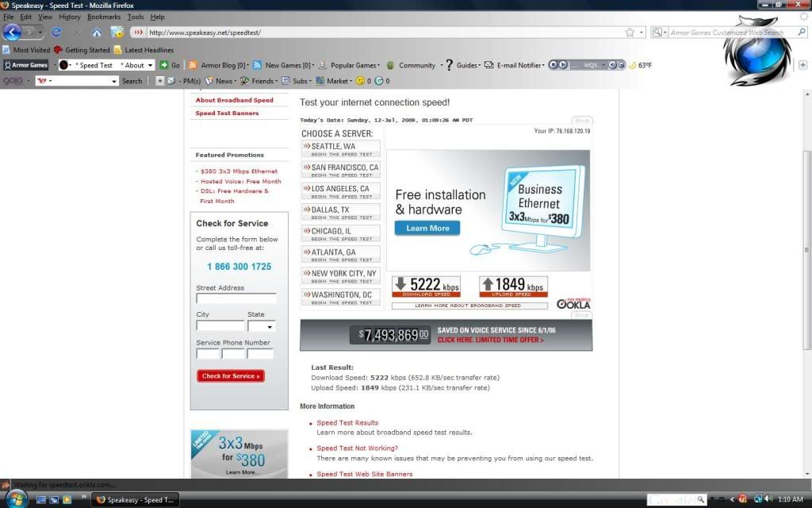This screenshot has width=812, height=508.
Task: Click the Gaia Friends icon
Action: tap(244, 81)
